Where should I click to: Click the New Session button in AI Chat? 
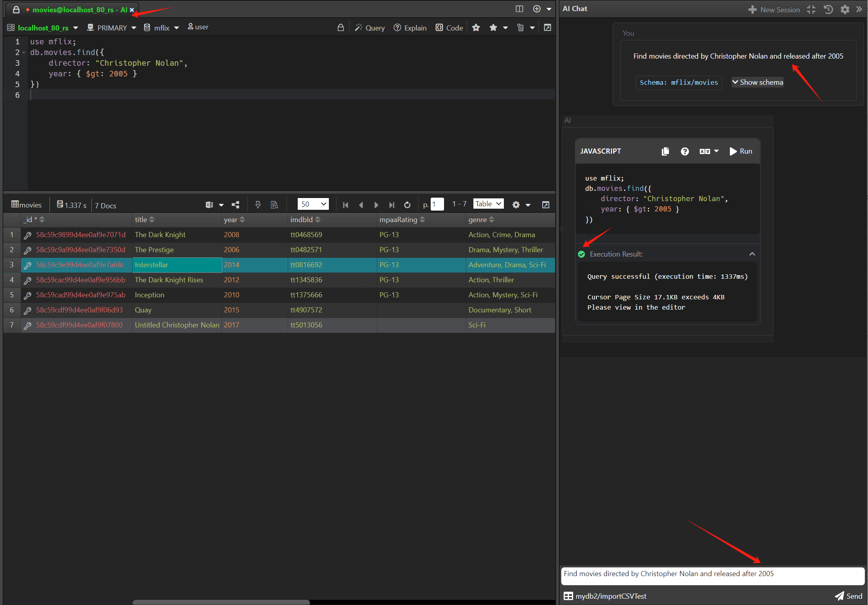coord(774,10)
